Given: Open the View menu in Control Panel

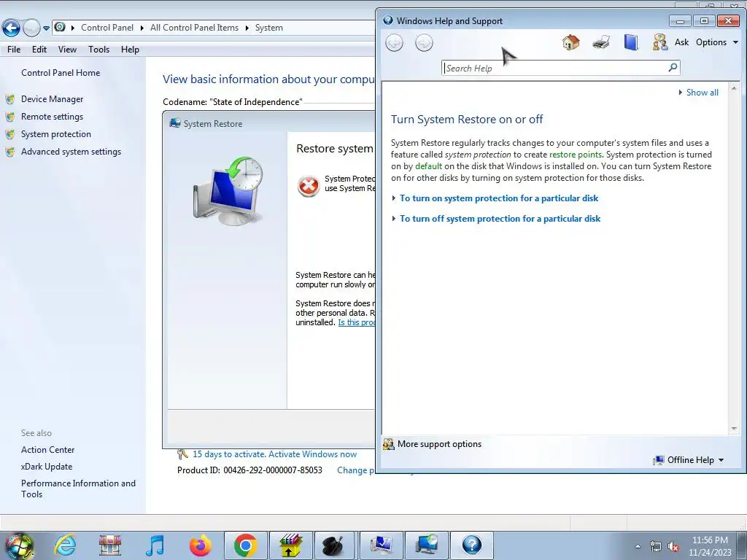Looking at the screenshot, I should coord(67,50).
